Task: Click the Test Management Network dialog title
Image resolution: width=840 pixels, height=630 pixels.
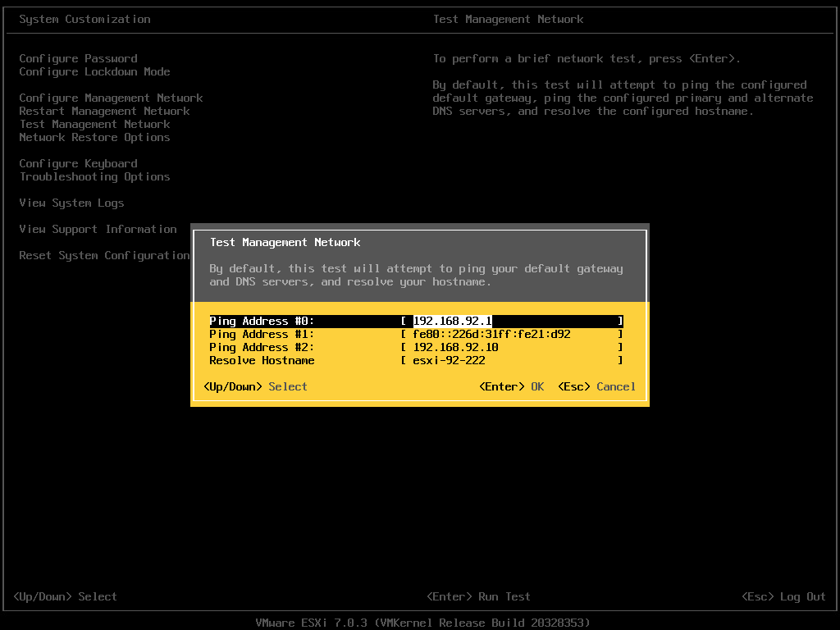Action: pyautogui.click(x=285, y=242)
